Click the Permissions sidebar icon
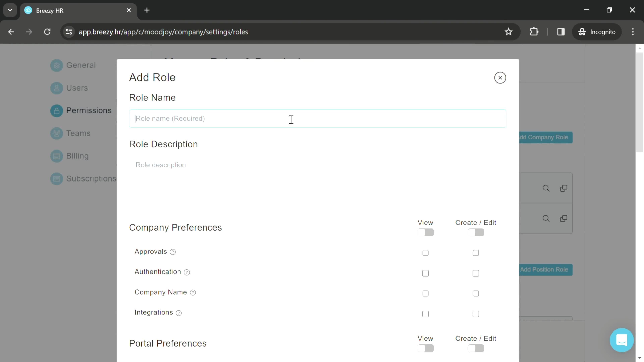644x362 pixels. point(56,110)
